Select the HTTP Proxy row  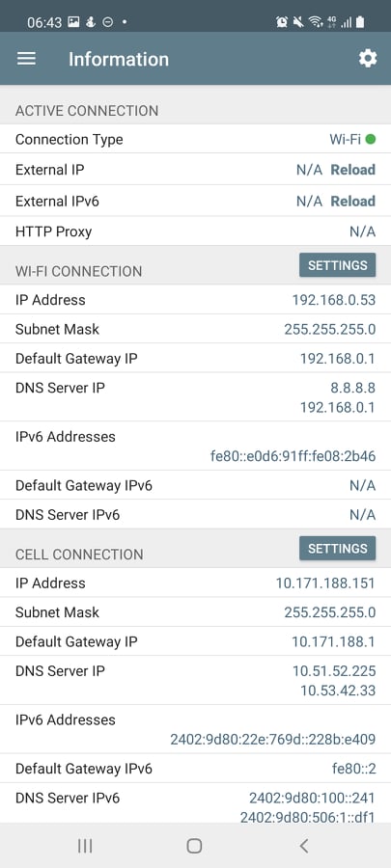195,231
